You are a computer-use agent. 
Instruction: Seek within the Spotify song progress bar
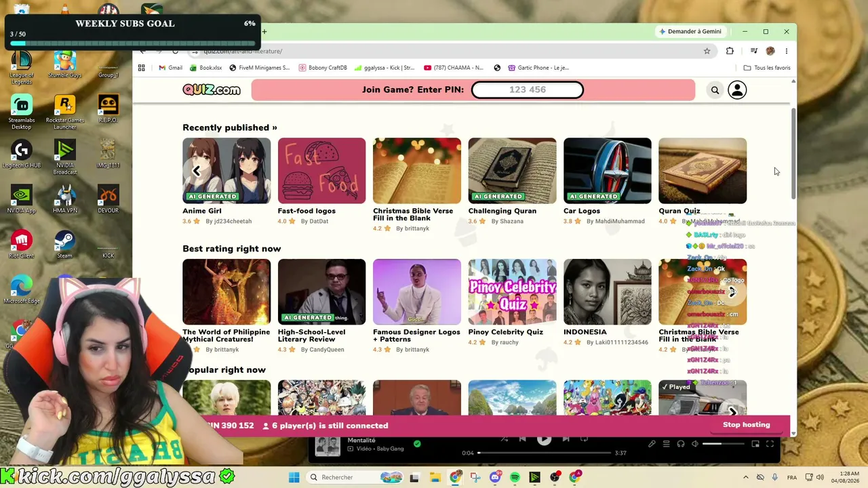545,453
